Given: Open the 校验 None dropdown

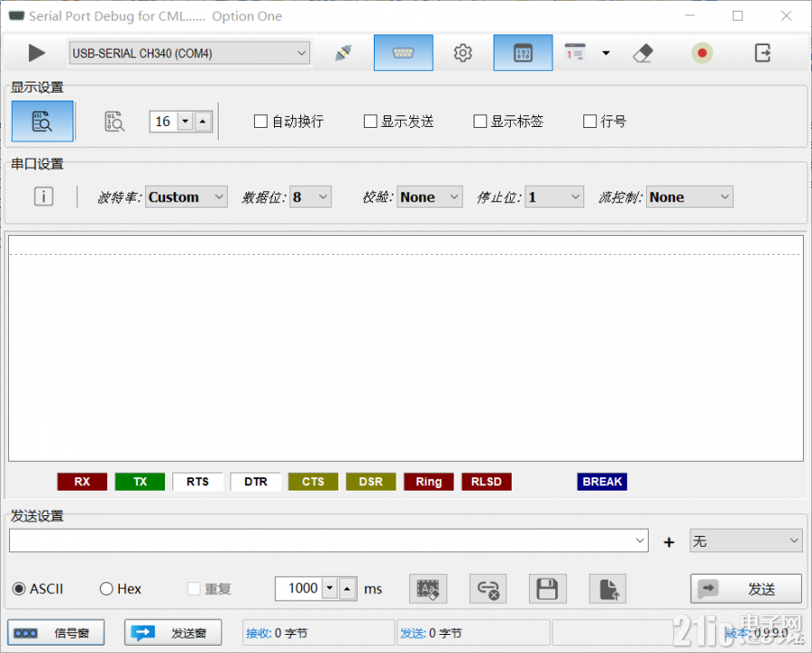Looking at the screenshot, I should (x=430, y=197).
